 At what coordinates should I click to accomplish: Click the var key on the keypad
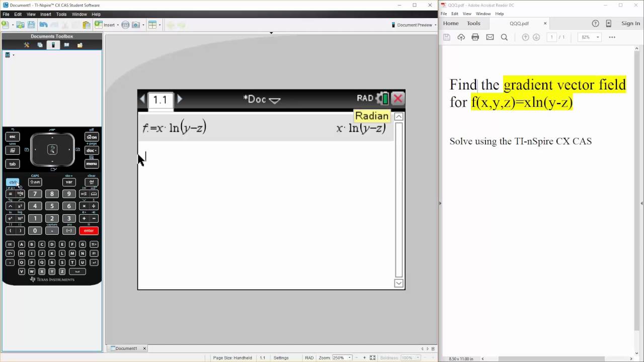pyautogui.click(x=69, y=182)
